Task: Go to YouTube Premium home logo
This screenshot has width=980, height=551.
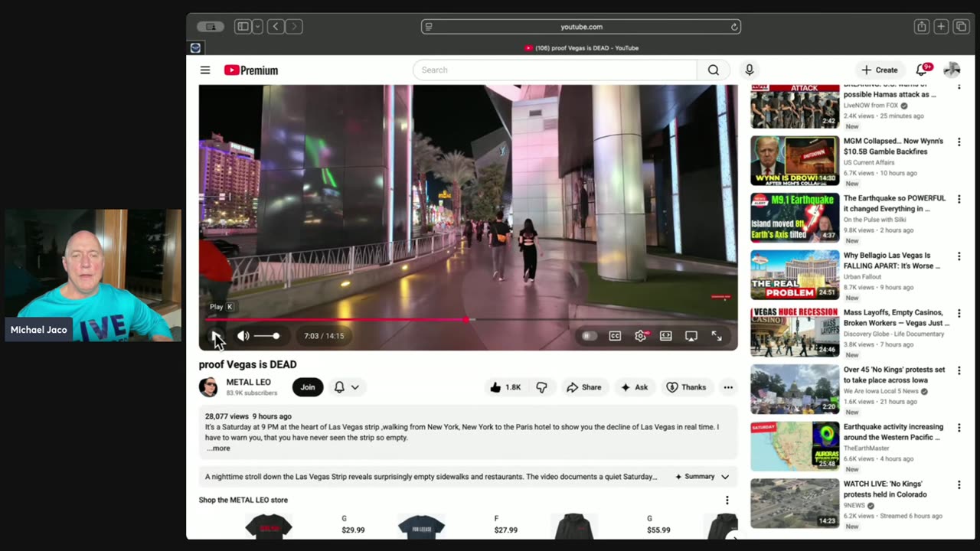Action: click(x=251, y=70)
